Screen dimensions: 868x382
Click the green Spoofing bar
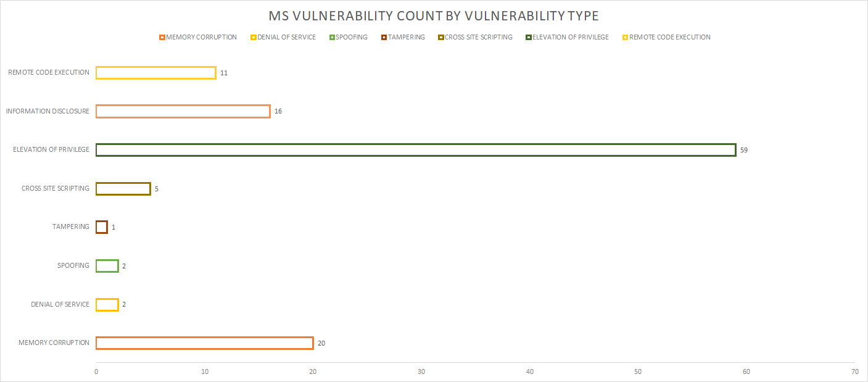(107, 265)
